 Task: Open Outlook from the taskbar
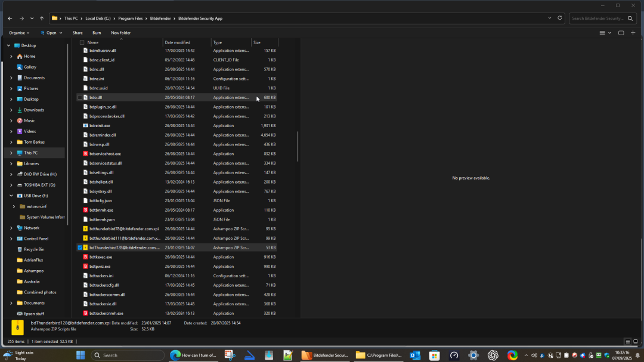click(x=415, y=355)
